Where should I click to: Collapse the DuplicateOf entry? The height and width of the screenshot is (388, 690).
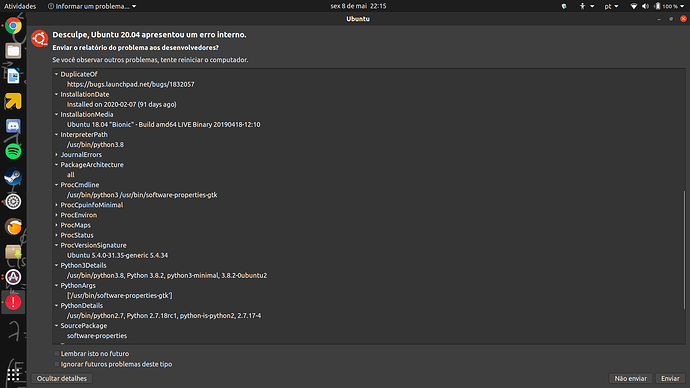click(56, 74)
